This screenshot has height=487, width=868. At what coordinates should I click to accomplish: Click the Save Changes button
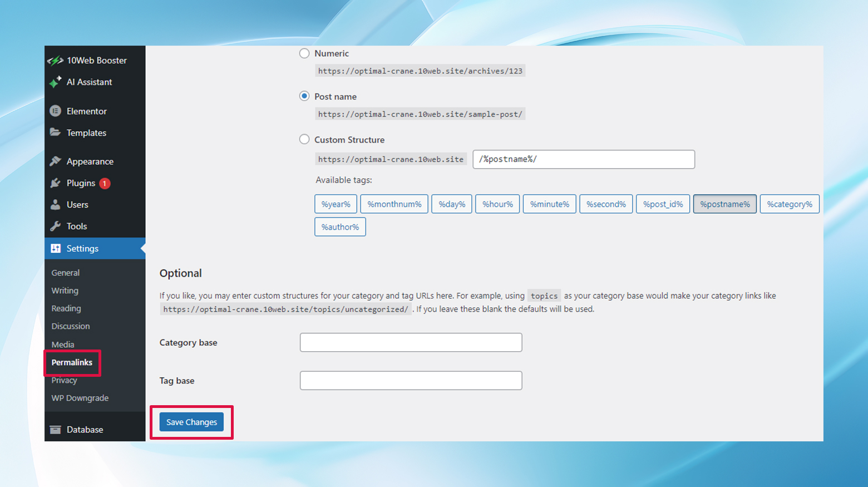(x=191, y=422)
